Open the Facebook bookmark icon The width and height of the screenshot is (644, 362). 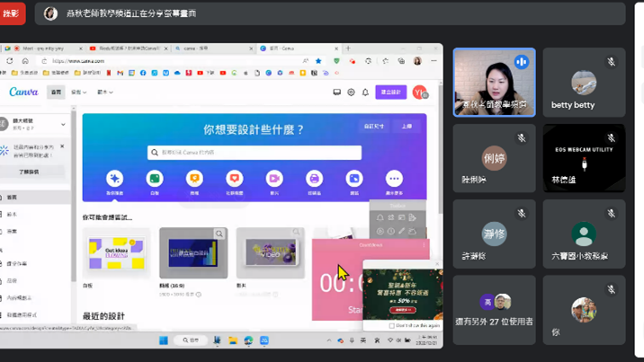click(x=143, y=73)
